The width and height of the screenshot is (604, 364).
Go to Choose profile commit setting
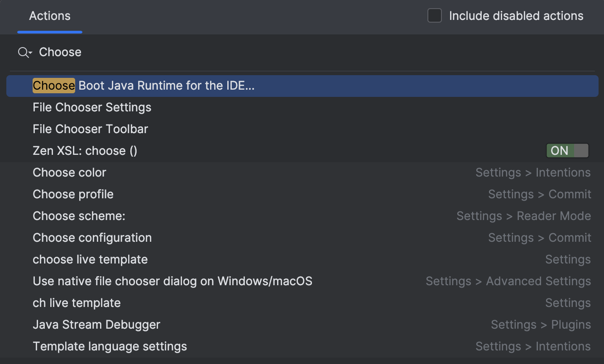pyautogui.click(x=73, y=194)
